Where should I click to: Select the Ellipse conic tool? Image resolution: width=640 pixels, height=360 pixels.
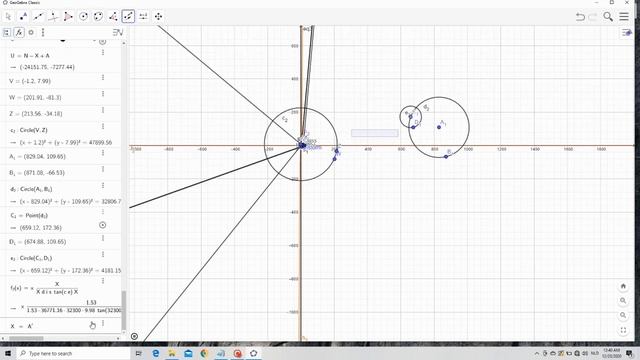tap(98, 17)
